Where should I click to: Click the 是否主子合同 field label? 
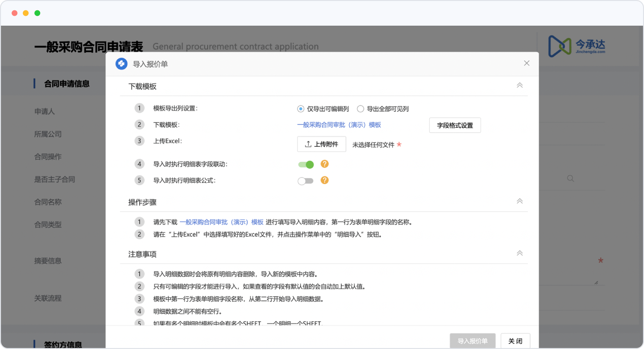[55, 179]
